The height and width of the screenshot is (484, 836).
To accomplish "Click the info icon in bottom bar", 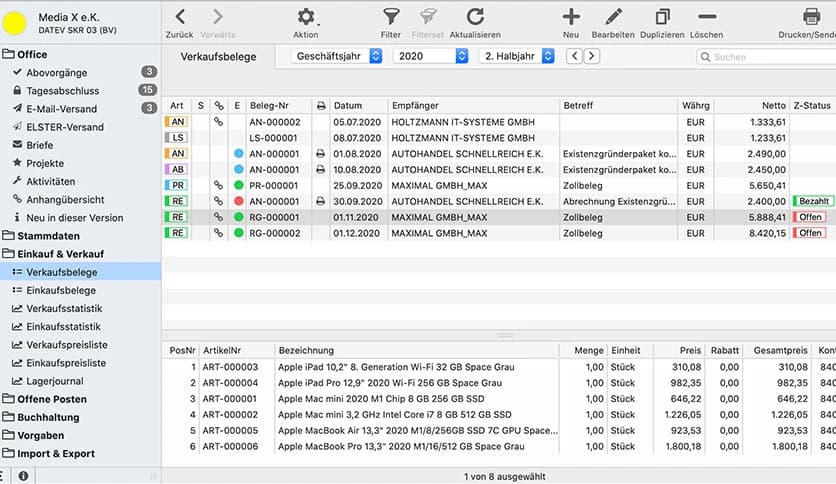I will pyautogui.click(x=23, y=476).
